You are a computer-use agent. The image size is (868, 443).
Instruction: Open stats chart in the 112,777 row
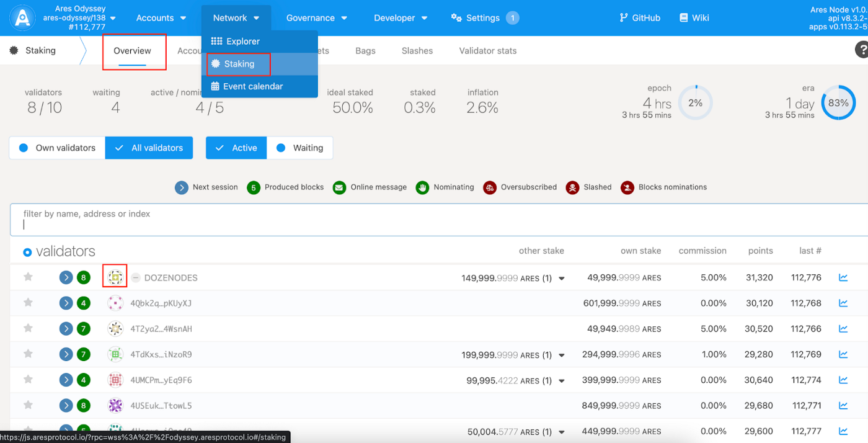coord(843,431)
